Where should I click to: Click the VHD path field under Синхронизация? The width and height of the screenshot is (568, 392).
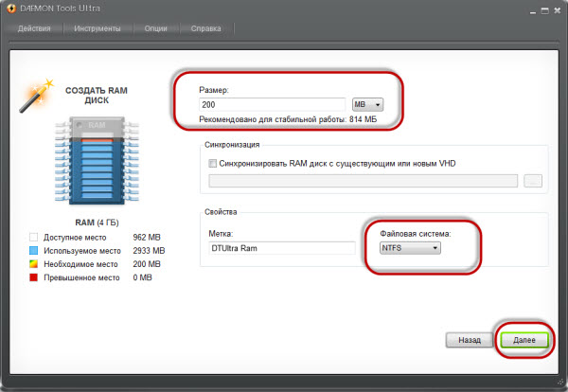click(x=362, y=180)
